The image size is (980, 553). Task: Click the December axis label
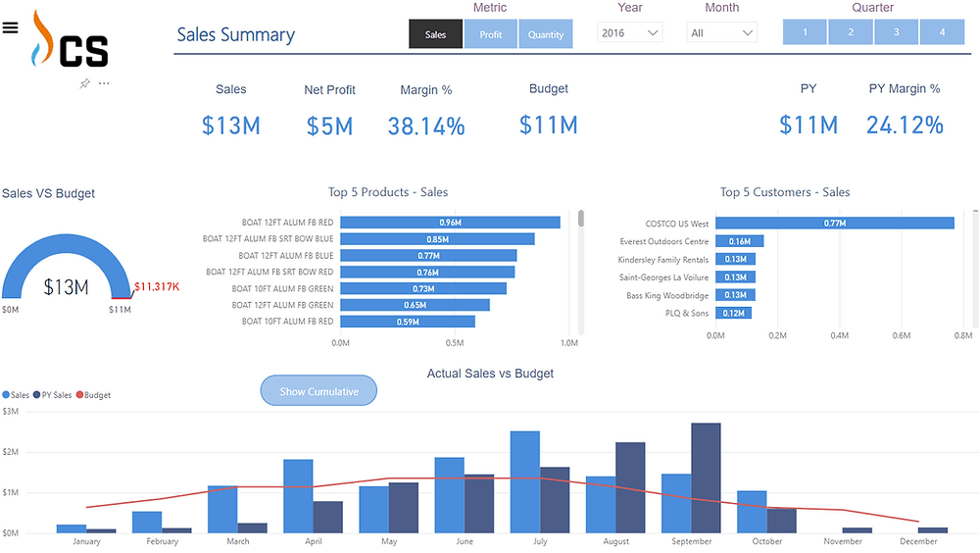click(918, 541)
